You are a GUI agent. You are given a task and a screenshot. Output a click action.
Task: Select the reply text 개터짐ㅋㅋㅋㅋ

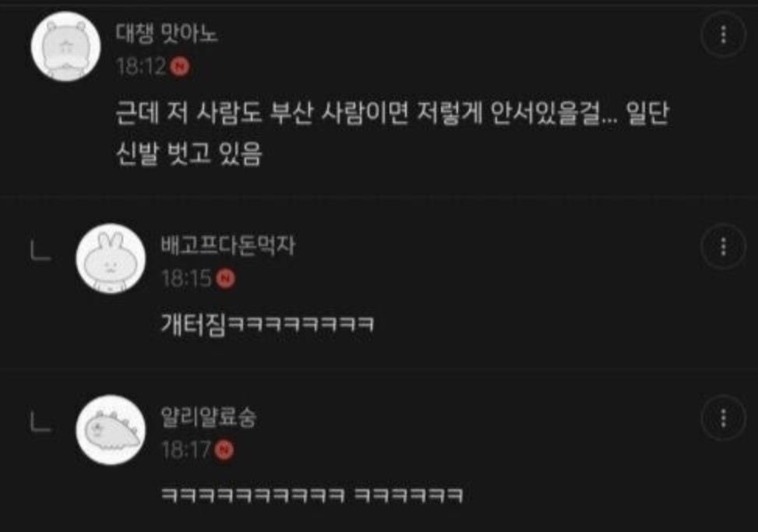pos(267,323)
